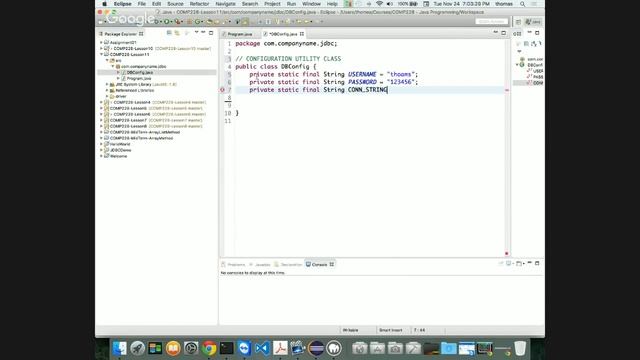This screenshot has width=640, height=360.
Task: Click the error marker on line 7
Action: [x=222, y=90]
